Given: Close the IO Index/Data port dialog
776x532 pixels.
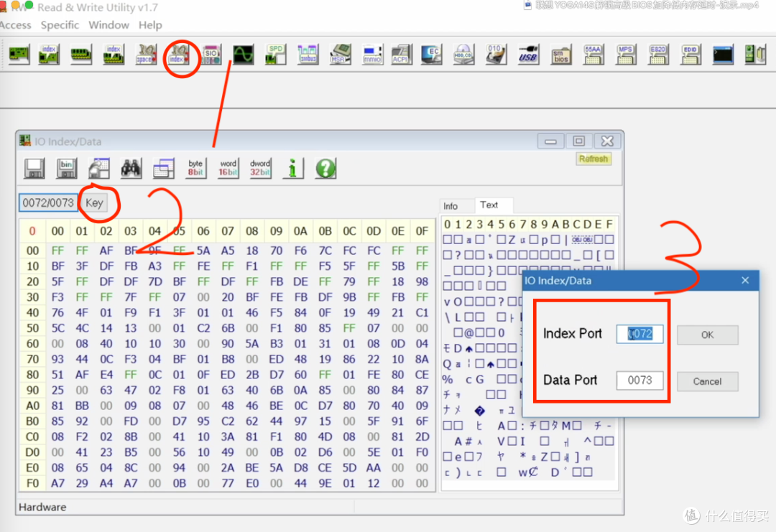Looking at the screenshot, I should coord(745,280).
